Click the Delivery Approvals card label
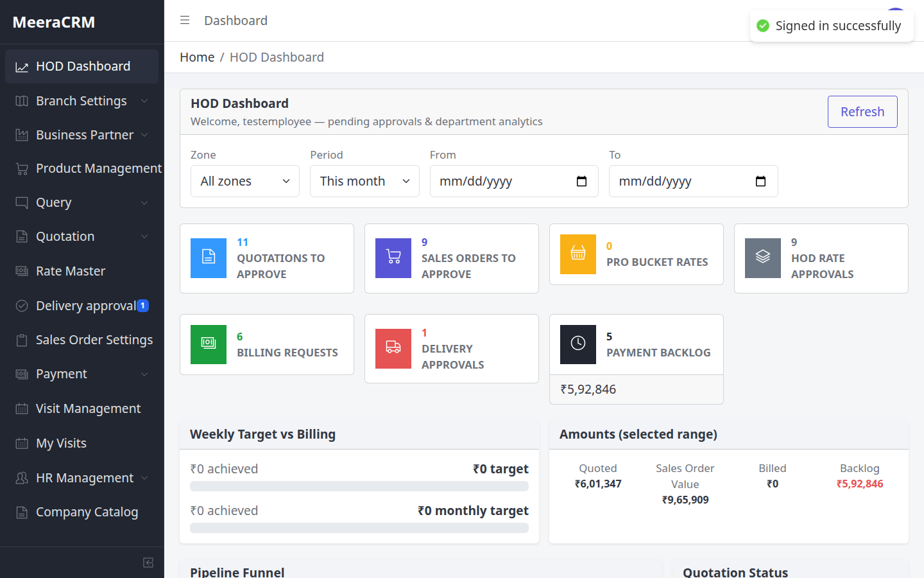924x578 pixels. (x=453, y=356)
